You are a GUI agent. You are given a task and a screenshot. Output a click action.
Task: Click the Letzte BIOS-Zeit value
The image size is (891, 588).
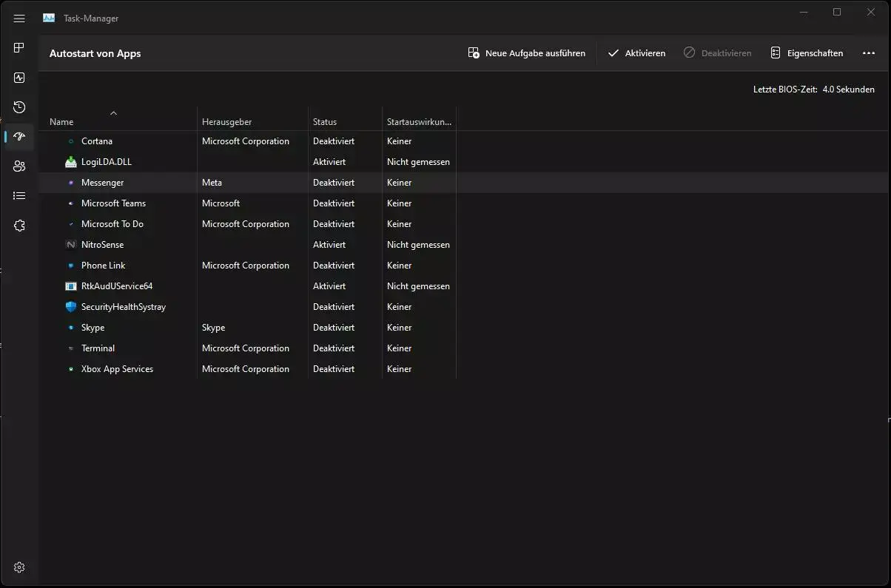point(849,89)
